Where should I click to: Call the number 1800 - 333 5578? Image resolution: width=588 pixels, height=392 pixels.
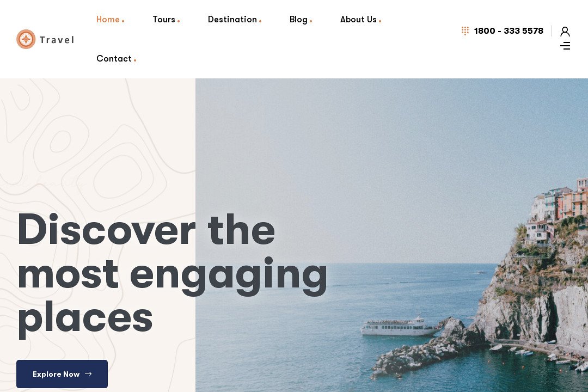point(509,30)
